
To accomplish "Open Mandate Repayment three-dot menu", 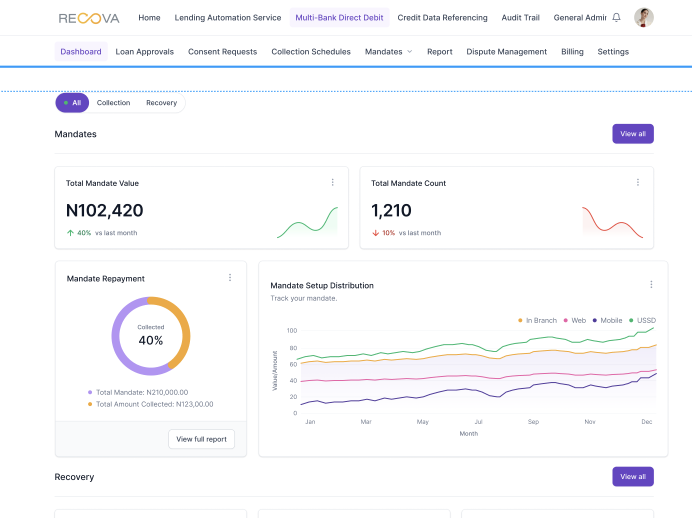I will click(x=230, y=278).
